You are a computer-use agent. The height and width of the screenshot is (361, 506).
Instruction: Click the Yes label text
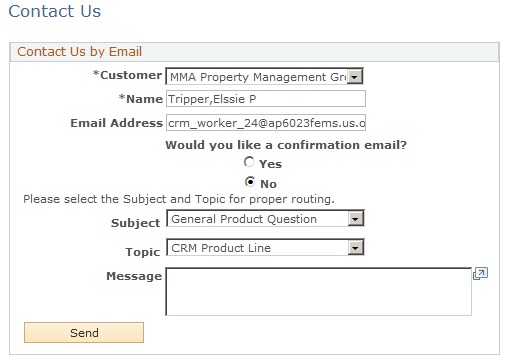(x=270, y=164)
